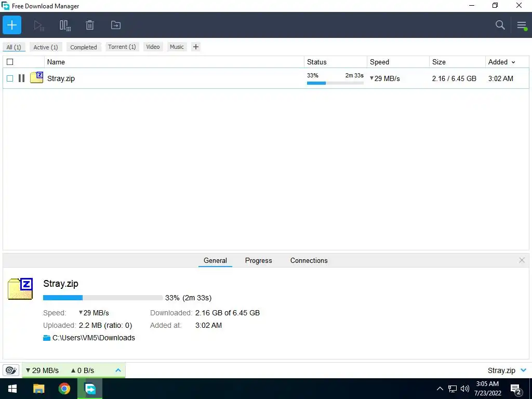The image size is (532, 399).
Task: Tick the select-all checkbox in header
Action: click(x=10, y=62)
